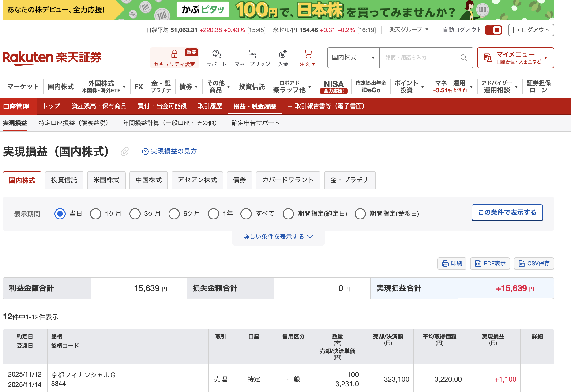Click この条件で表示する button
This screenshot has height=392, width=571.
click(x=507, y=212)
